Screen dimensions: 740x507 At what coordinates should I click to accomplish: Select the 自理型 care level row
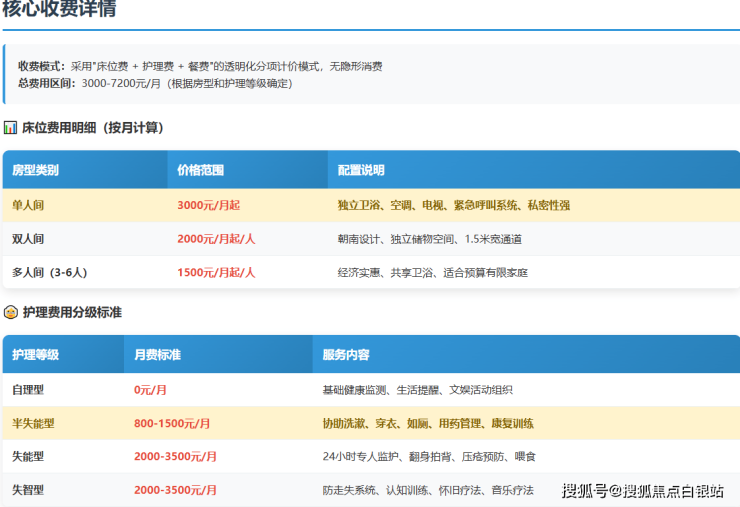(x=29, y=389)
